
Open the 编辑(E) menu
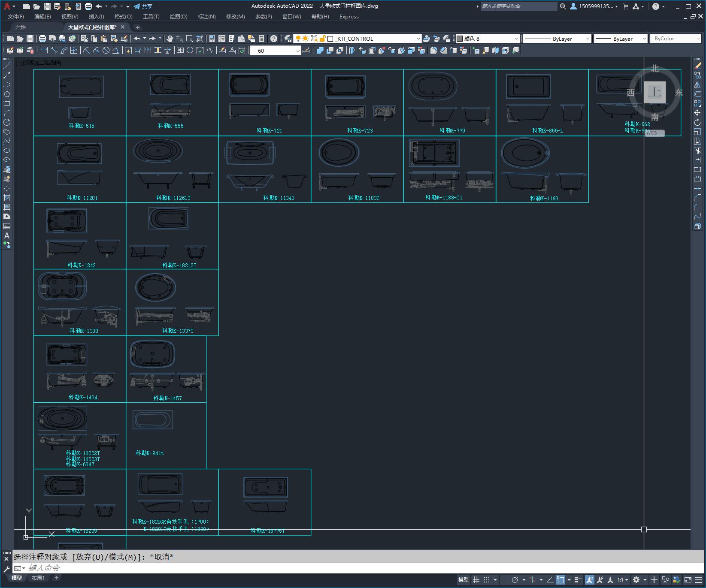(42, 17)
